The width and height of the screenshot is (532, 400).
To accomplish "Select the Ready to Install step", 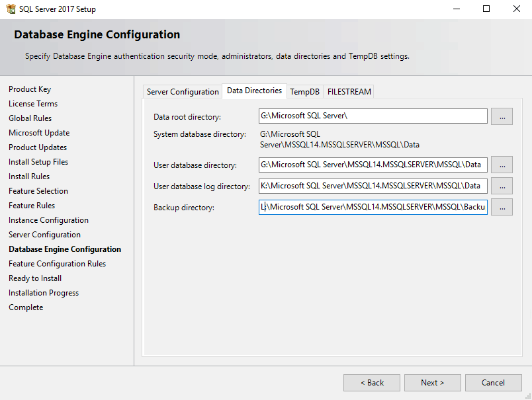I will point(35,278).
